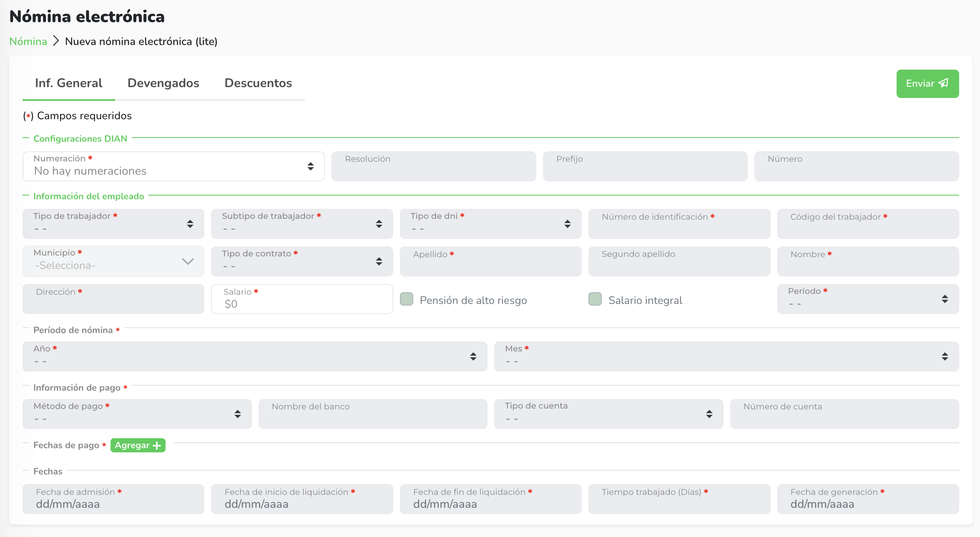Screen dimensions: 980x537
Task: Click the Salario input field
Action: coord(302,304)
